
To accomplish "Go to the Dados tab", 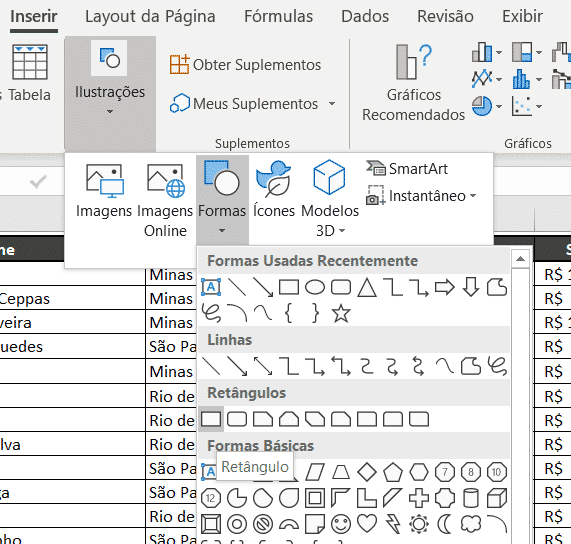I will (365, 17).
